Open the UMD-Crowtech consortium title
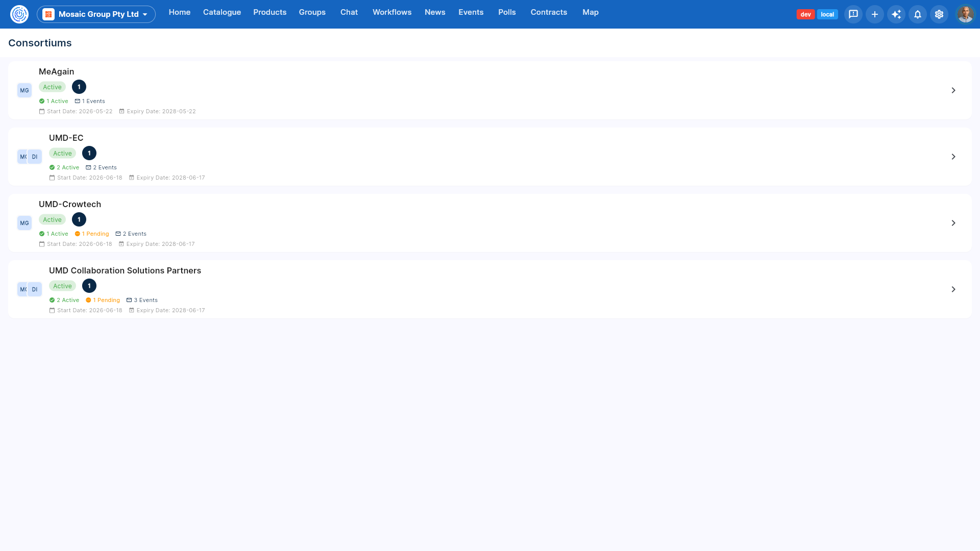The height and width of the screenshot is (551, 980). pos(70,204)
